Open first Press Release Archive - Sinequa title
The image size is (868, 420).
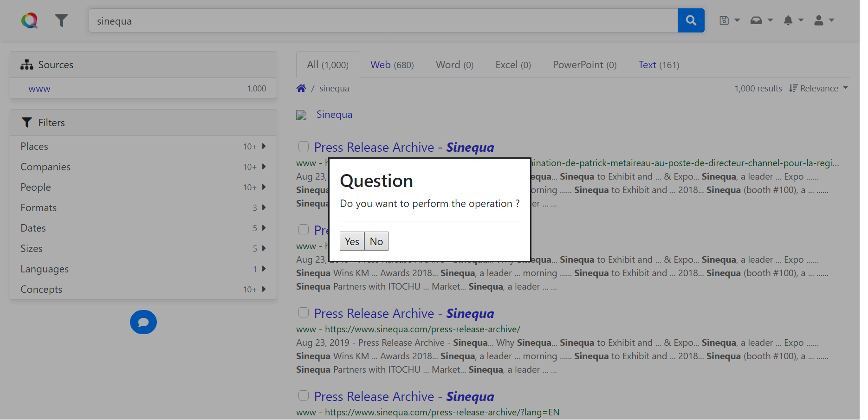(404, 148)
